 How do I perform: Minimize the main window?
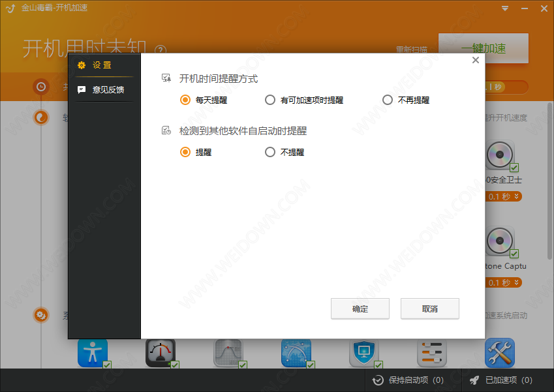click(525, 8)
